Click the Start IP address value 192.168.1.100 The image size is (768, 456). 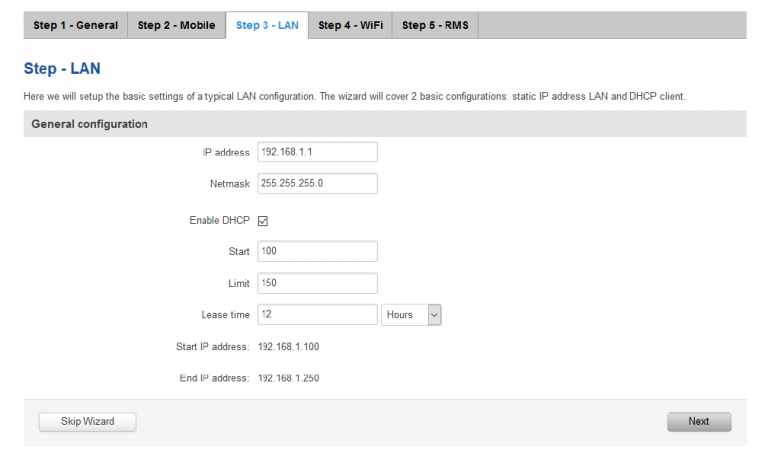point(289,346)
